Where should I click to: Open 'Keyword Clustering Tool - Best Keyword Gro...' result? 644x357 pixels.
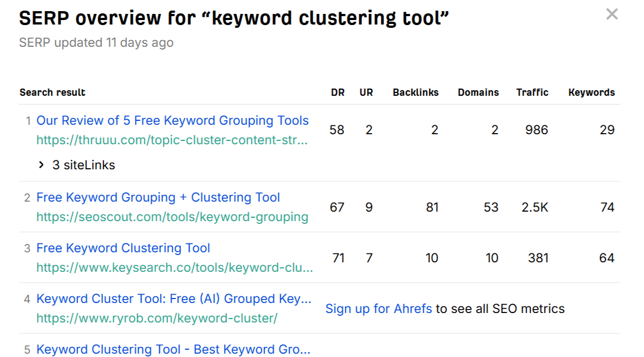[173, 349]
